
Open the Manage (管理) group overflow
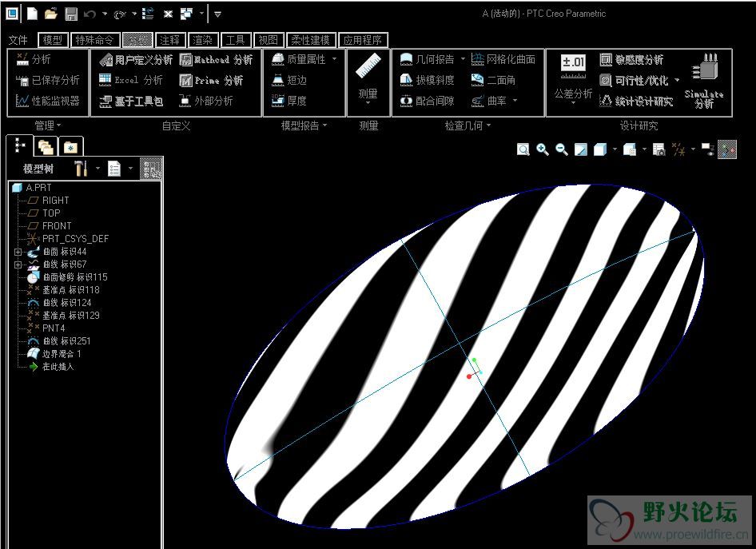point(48,125)
